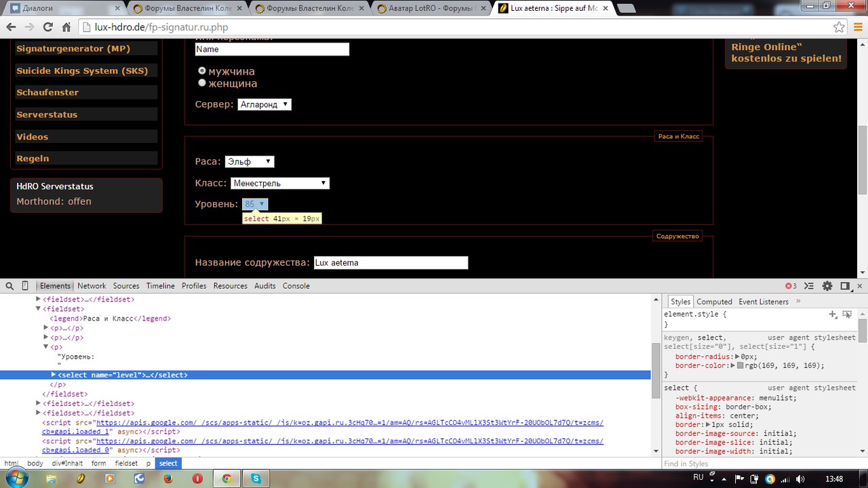This screenshot has height=488, width=868.
Task: Click the border-color grey color swatch
Action: 741,366
